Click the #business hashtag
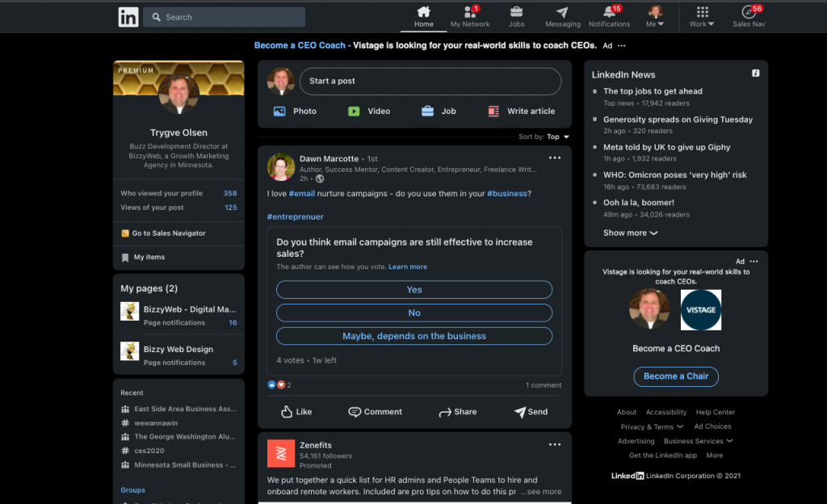Viewport: 827px width, 504px height. (x=507, y=194)
